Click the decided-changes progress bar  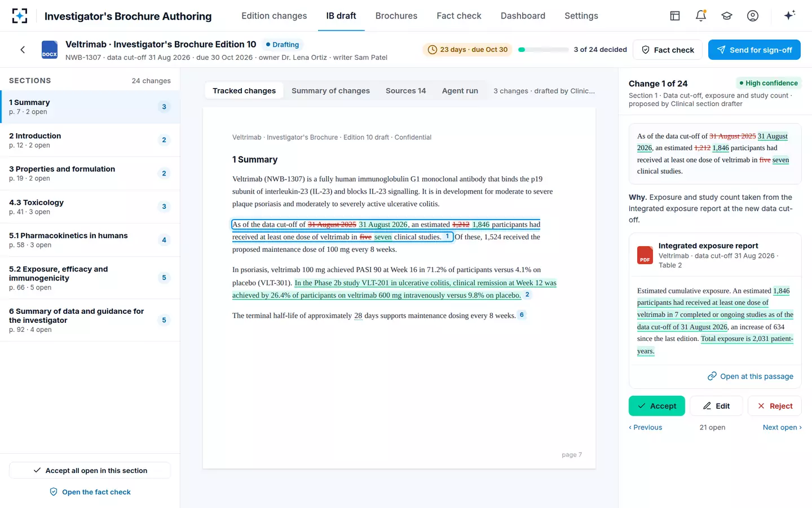click(x=544, y=50)
